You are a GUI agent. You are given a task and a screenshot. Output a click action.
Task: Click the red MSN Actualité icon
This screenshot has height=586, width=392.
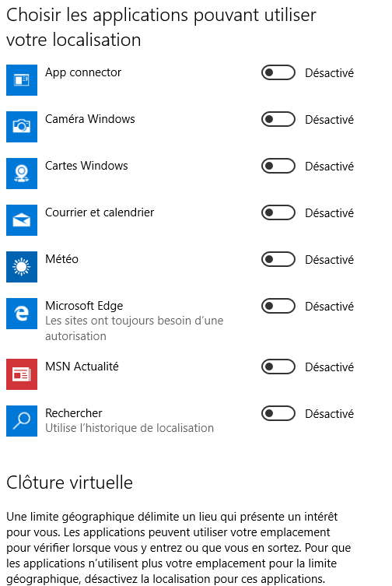[x=22, y=374]
